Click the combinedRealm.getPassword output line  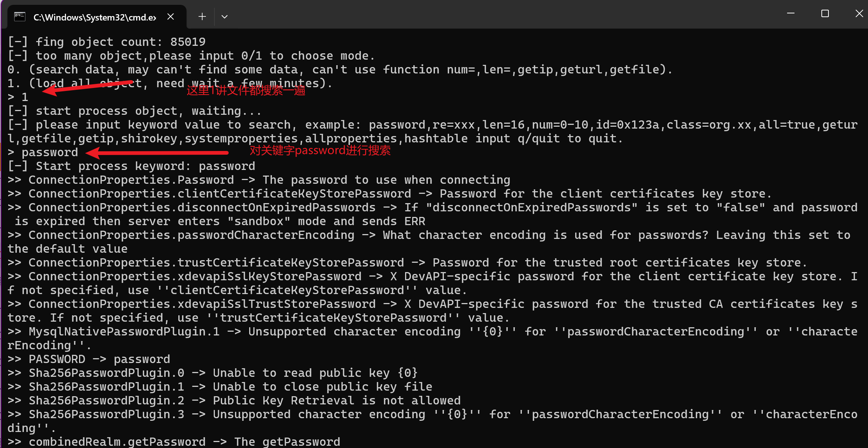[173, 442]
